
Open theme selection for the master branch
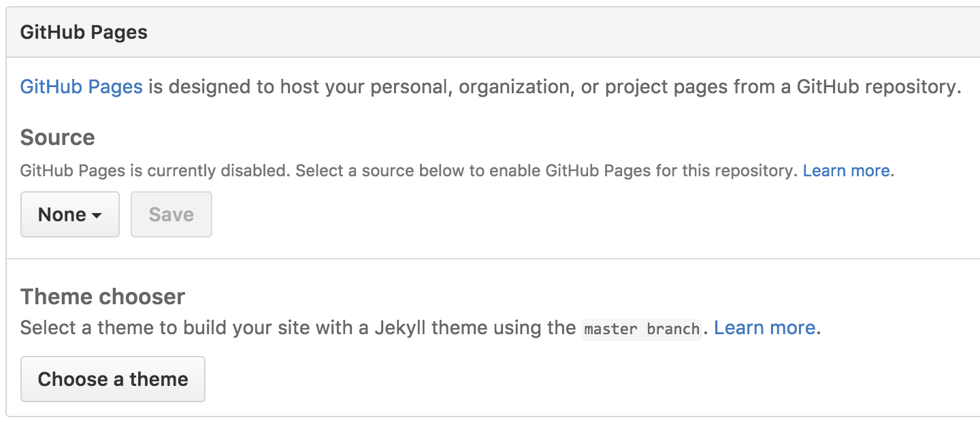pos(112,379)
